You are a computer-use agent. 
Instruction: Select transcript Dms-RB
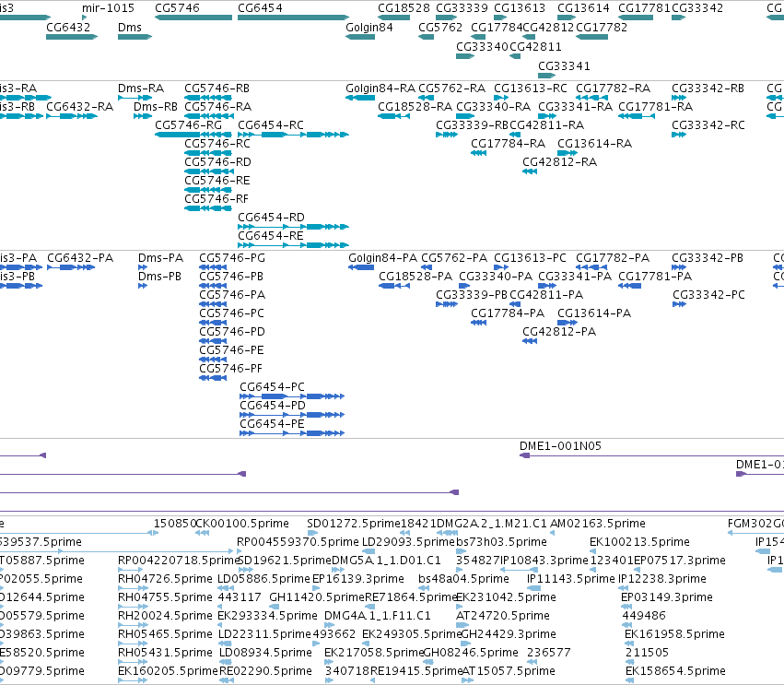coord(143,116)
